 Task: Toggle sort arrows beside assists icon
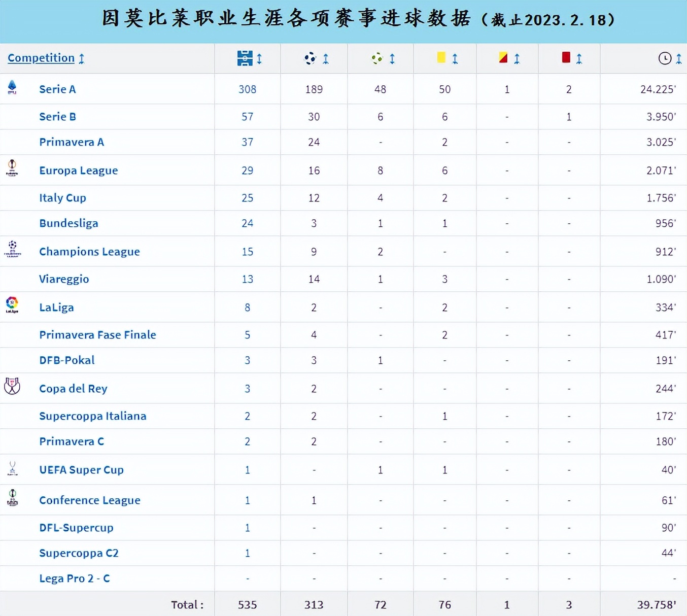click(392, 59)
